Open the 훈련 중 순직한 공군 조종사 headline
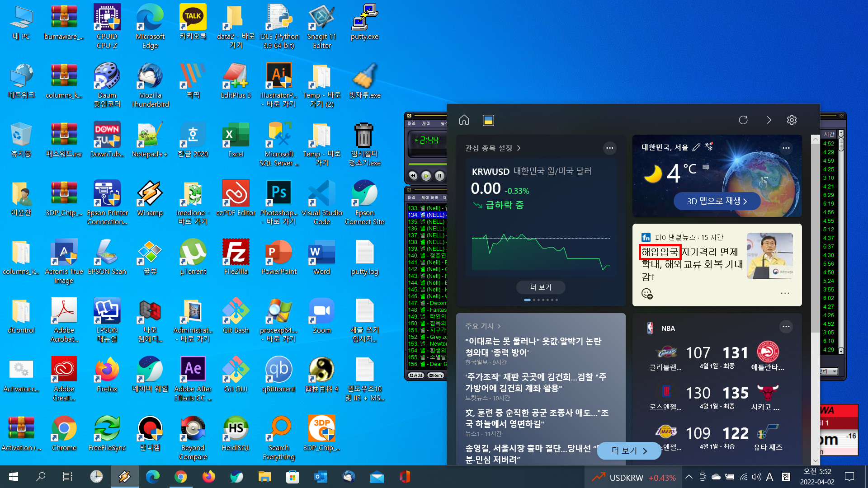This screenshot has height=488, width=868. (537, 418)
